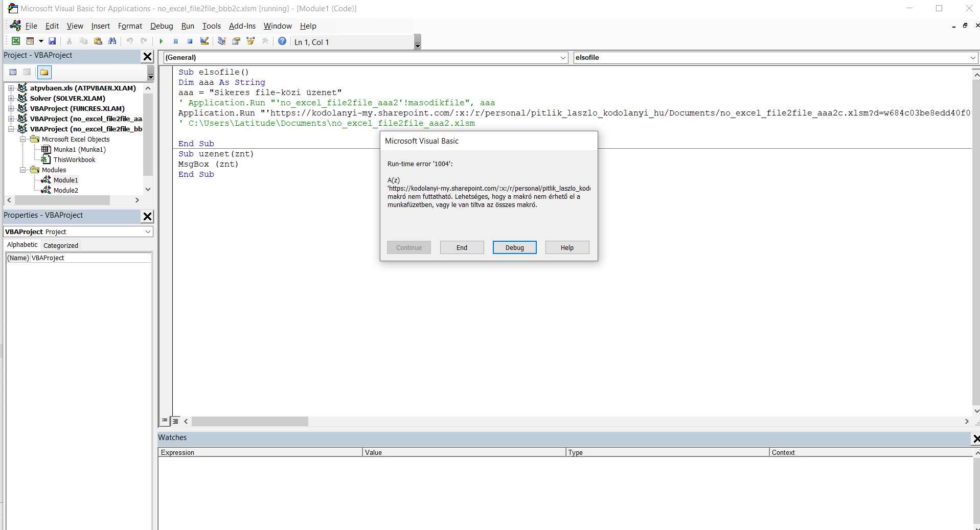Click the Toolbox hammer-and-wrench icon

tap(265, 41)
